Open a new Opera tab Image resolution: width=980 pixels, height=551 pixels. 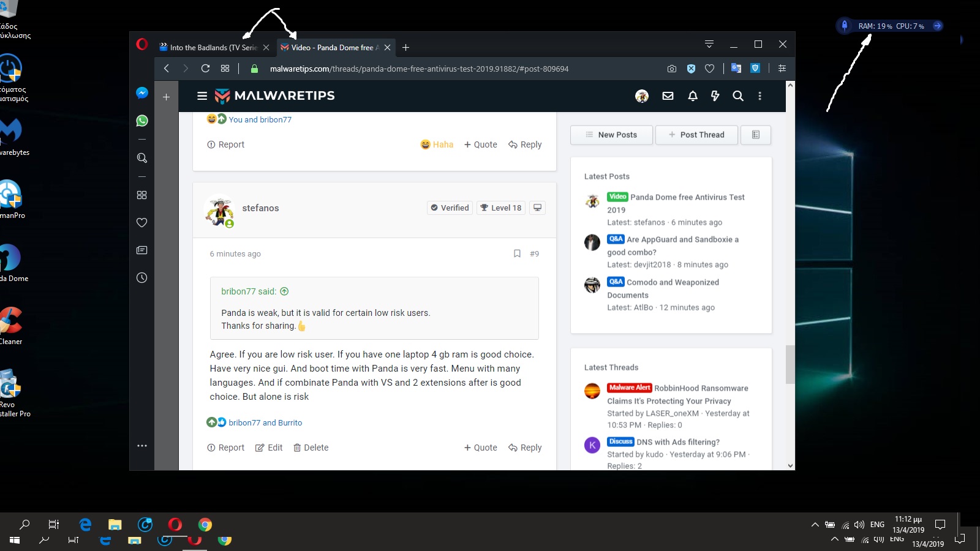coord(405,47)
